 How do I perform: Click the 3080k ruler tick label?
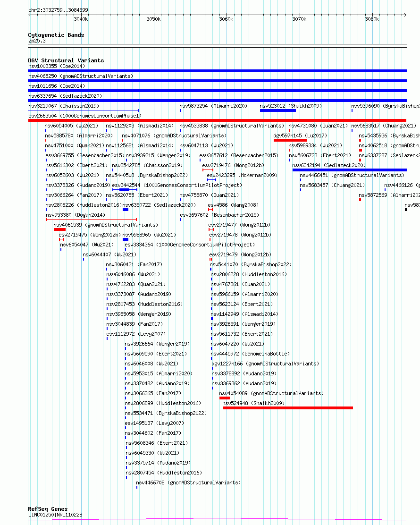point(372,19)
